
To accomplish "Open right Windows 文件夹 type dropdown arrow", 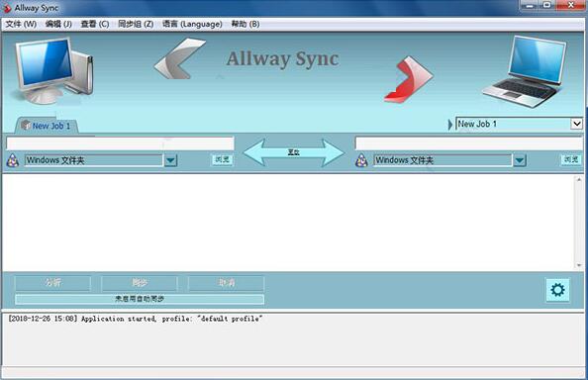I will [520, 160].
